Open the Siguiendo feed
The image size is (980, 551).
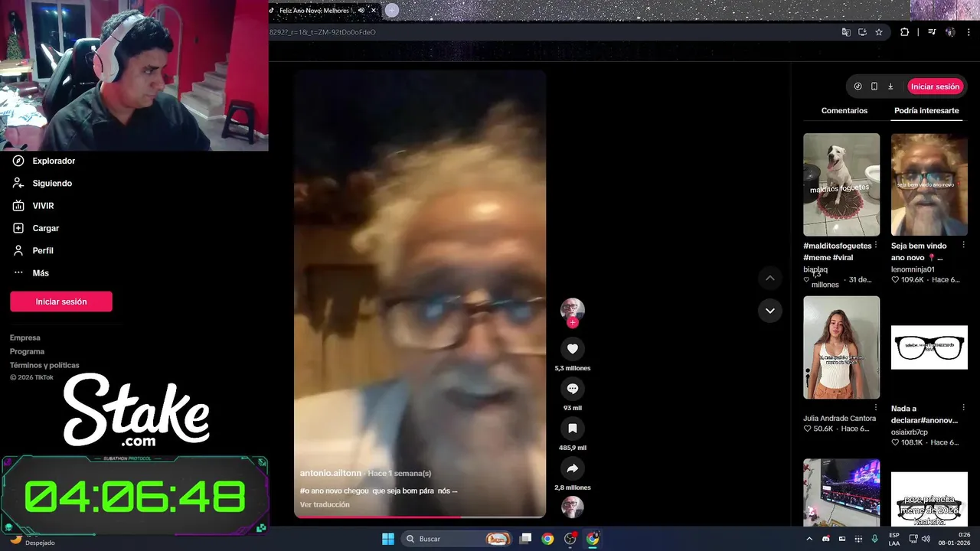[43, 183]
